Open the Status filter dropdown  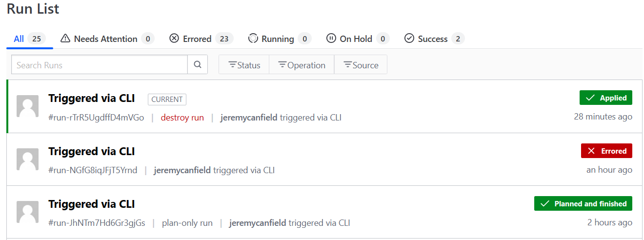tap(244, 64)
